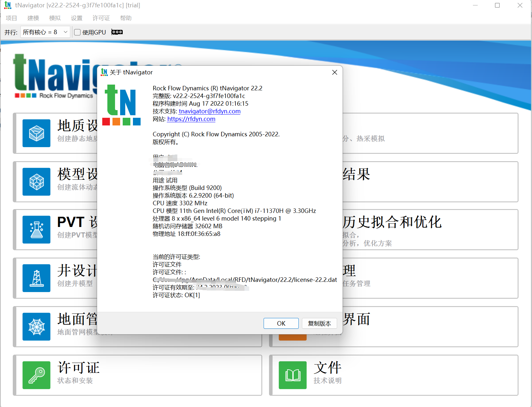Open the 所有核心 = 8 dropdown
Screen dimensions: 532x407
click(x=45, y=32)
